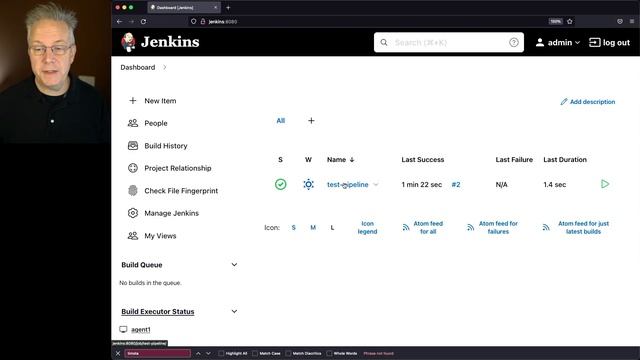Image resolution: width=640 pixels, height=360 pixels.
Task: Click the find-in-page text field
Action: point(158,353)
